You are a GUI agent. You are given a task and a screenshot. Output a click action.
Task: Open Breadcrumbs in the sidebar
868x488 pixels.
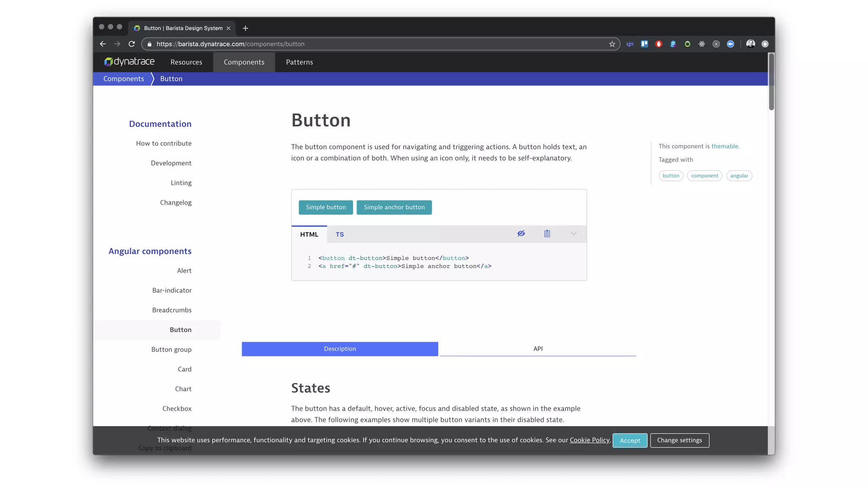pyautogui.click(x=172, y=310)
